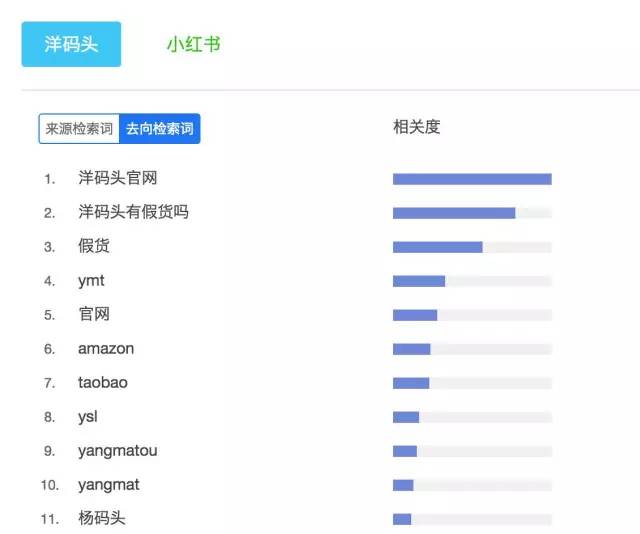Switch to the 小红书 tab
Screen dimensions: 640x534
(x=194, y=44)
